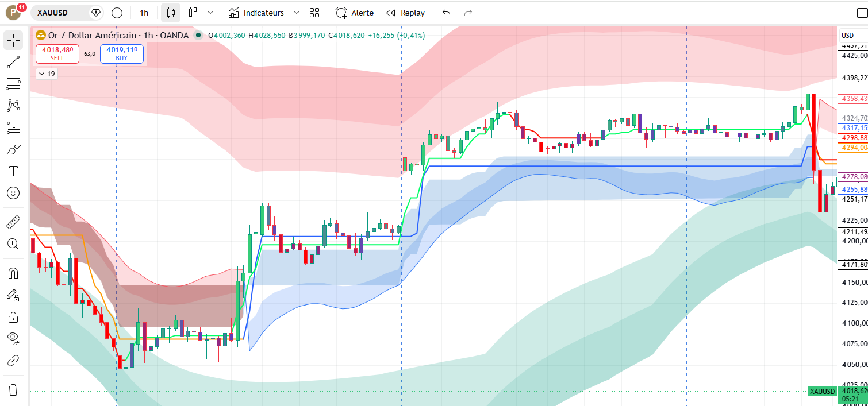Open the emoji and icons tool
The width and height of the screenshot is (868, 406).
(x=13, y=193)
